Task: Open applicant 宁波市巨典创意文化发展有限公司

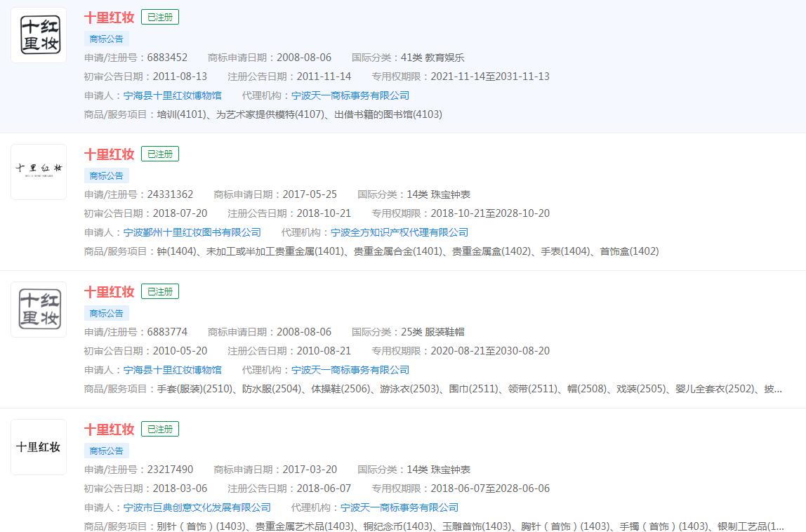Action: tap(197, 507)
